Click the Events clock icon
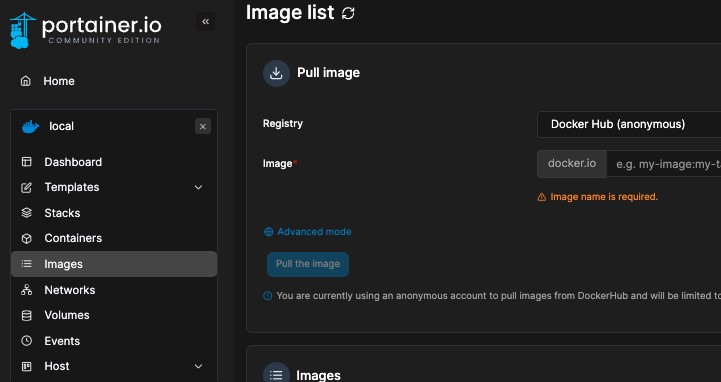Image resolution: width=721 pixels, height=382 pixels. pos(27,341)
